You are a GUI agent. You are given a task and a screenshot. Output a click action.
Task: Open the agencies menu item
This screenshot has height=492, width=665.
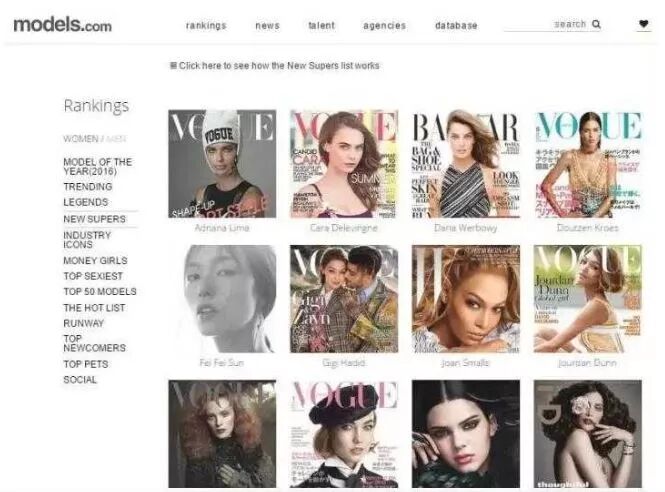pos(384,25)
